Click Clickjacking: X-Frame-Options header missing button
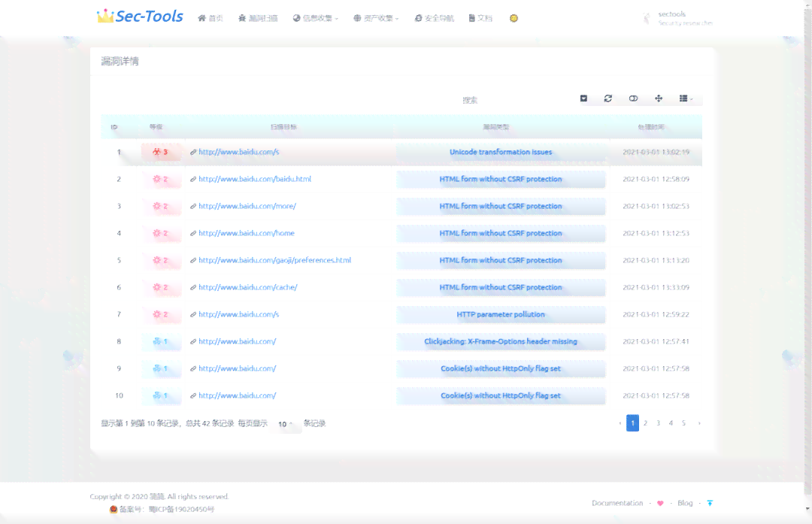Image resolution: width=812 pixels, height=524 pixels. 501,341
